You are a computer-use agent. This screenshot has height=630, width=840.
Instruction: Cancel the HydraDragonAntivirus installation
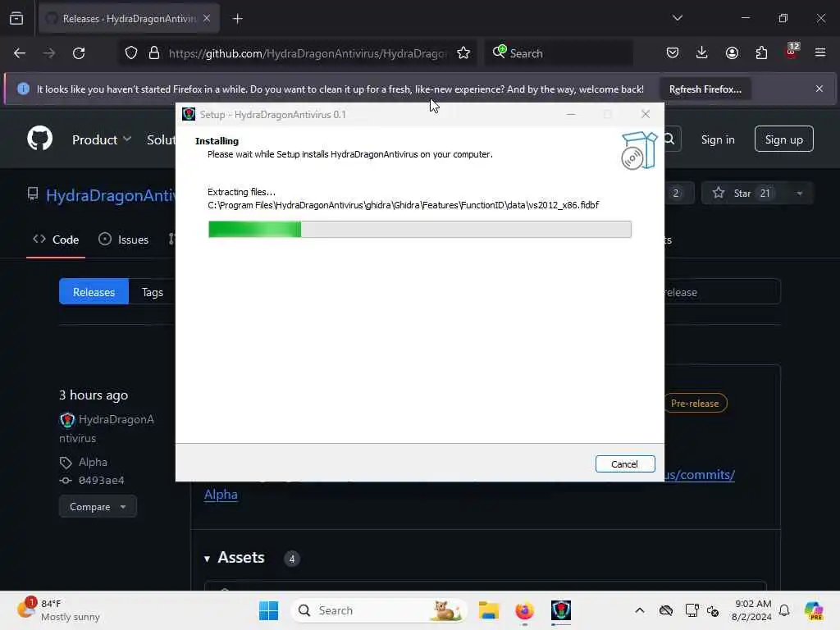point(624,464)
